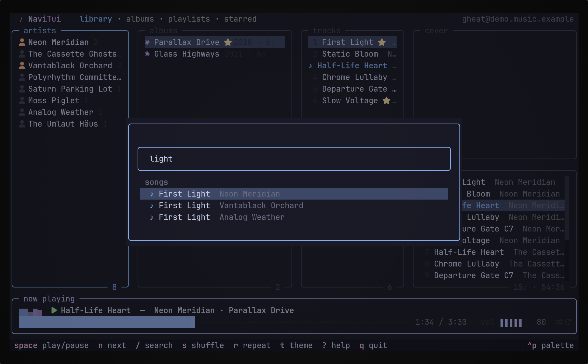This screenshot has width=588, height=364.
Task: Open the starred tab
Action: point(240,19)
